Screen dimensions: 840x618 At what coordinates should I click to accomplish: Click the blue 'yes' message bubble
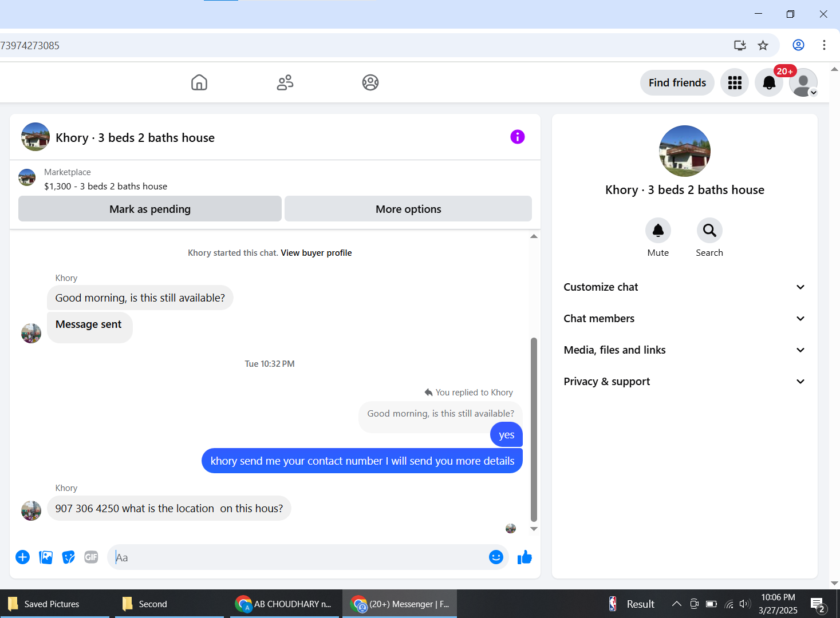click(507, 434)
